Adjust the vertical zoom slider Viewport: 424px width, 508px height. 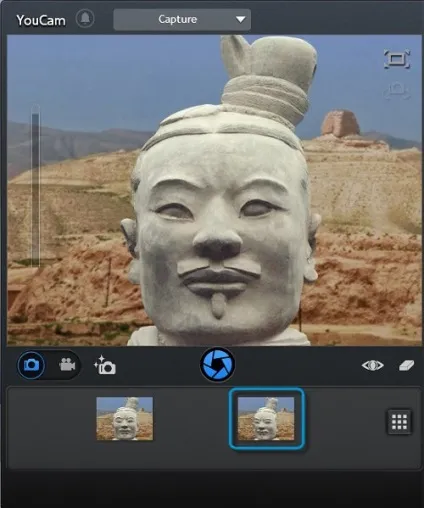point(35,187)
